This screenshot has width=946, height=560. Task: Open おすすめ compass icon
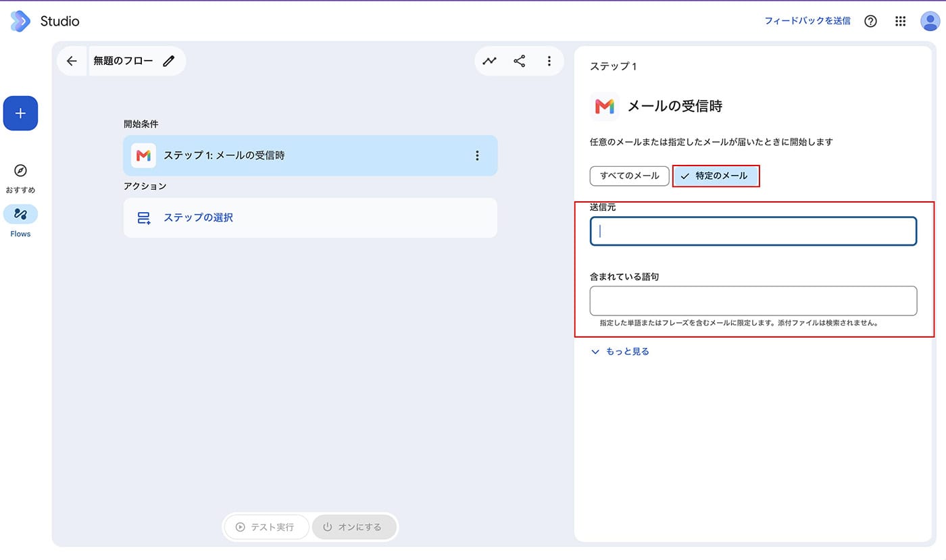(x=20, y=170)
